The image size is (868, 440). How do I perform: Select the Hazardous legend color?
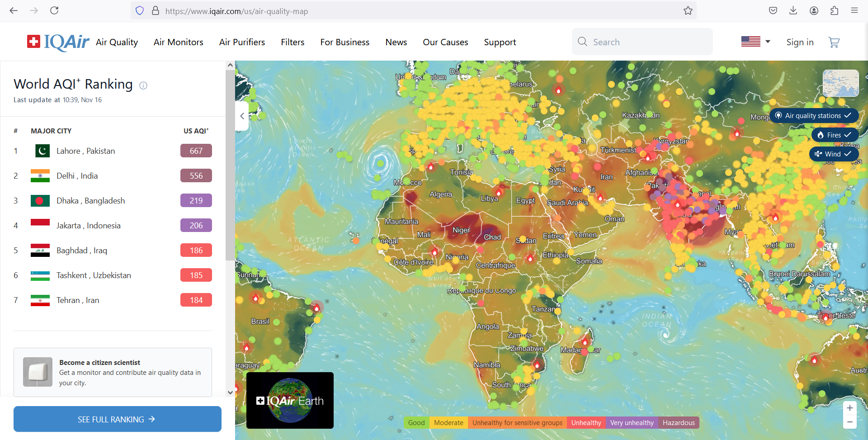[x=679, y=423]
